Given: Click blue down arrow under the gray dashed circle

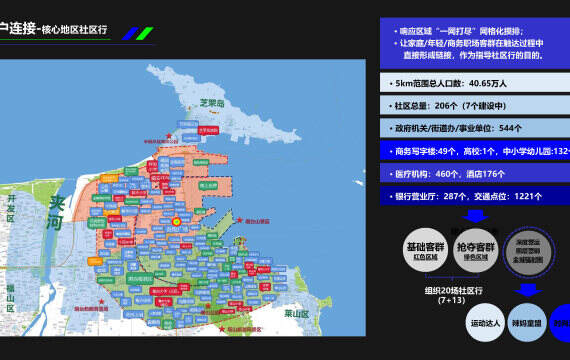Looking at the screenshot, I should [528, 290].
